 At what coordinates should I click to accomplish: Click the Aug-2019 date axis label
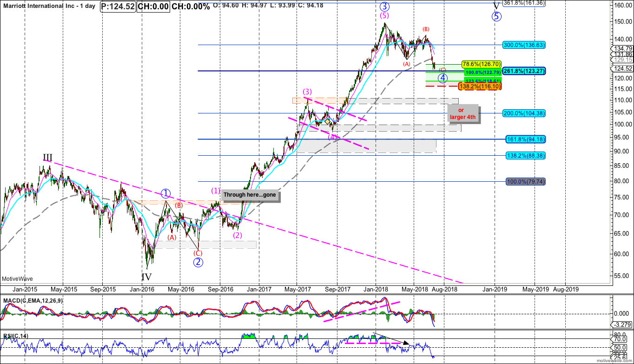coord(566,289)
